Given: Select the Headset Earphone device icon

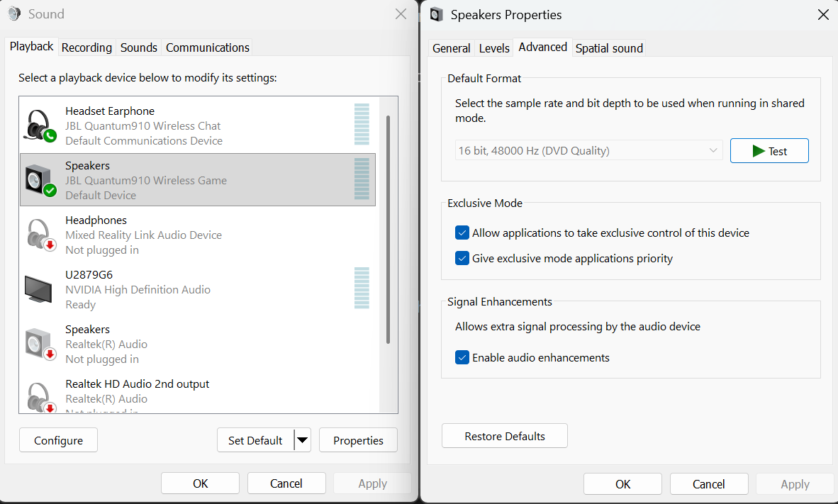Looking at the screenshot, I should pyautogui.click(x=39, y=125).
